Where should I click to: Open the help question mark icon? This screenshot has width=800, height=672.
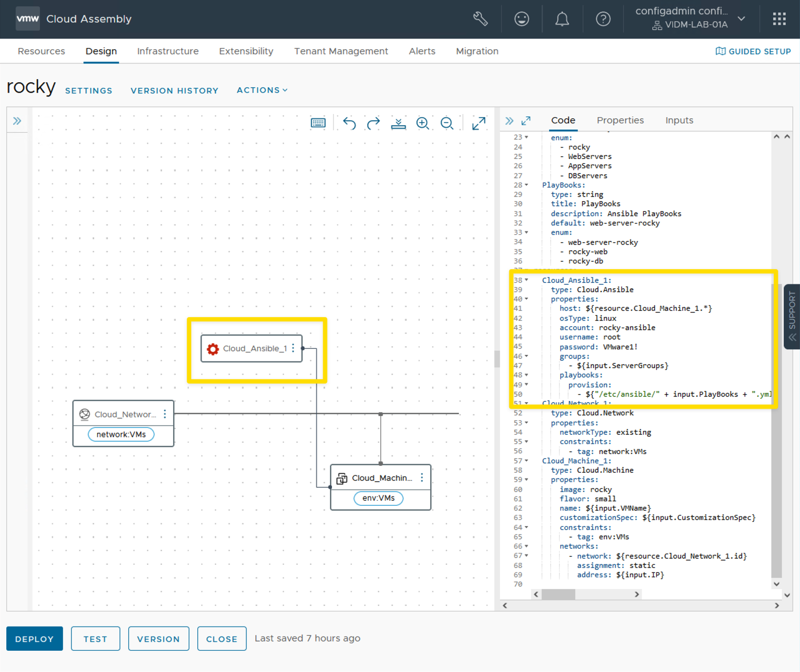(603, 19)
